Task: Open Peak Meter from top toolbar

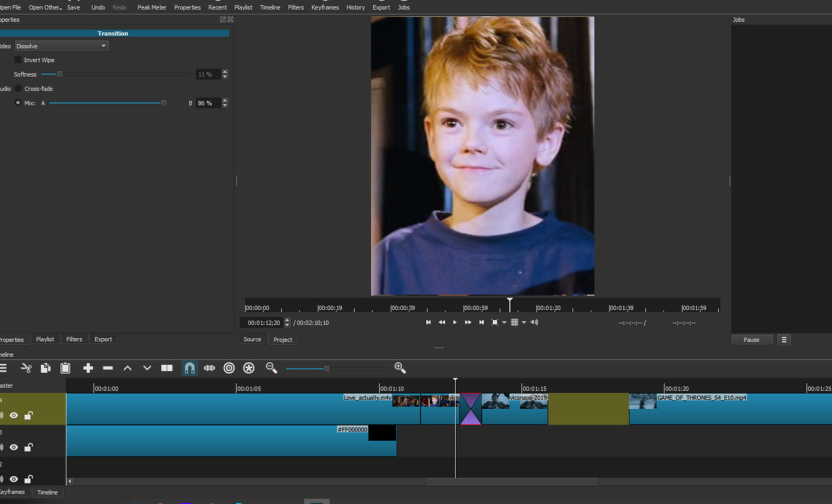Action: (x=152, y=7)
